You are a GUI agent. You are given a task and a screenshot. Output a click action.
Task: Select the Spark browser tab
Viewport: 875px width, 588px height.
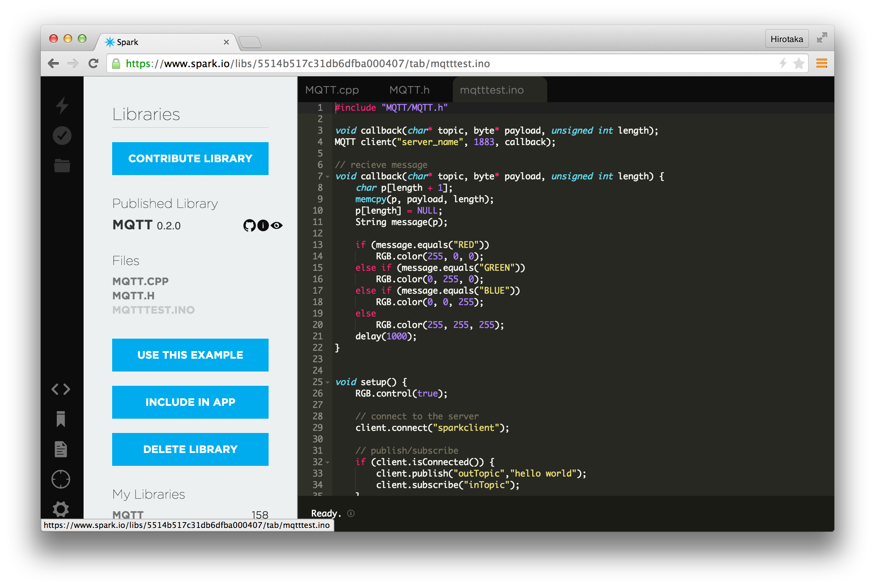coord(167,42)
